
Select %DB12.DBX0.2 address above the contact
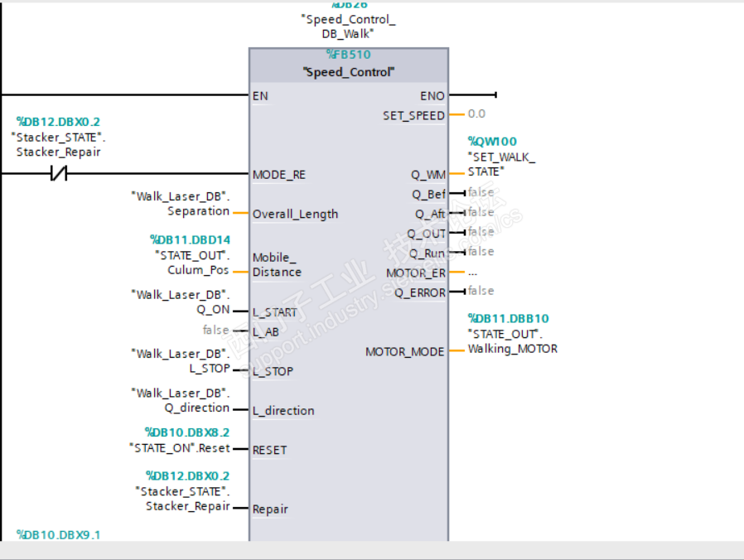click(x=58, y=122)
